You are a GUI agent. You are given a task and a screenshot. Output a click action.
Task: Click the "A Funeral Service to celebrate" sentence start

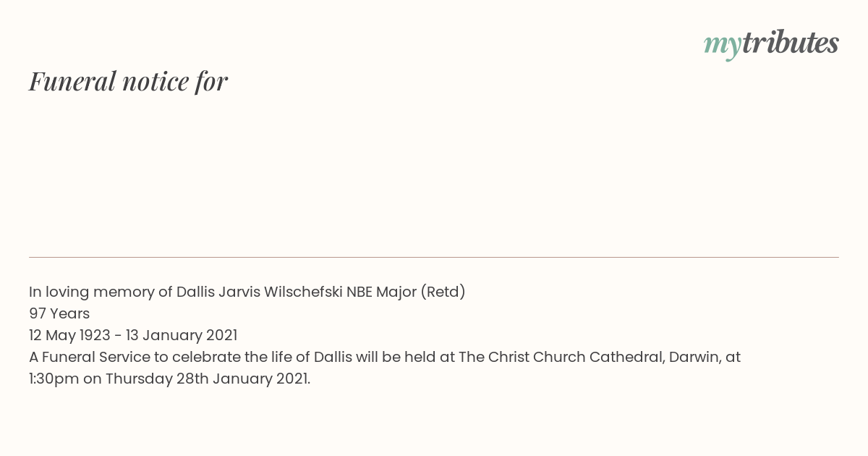[135, 357]
